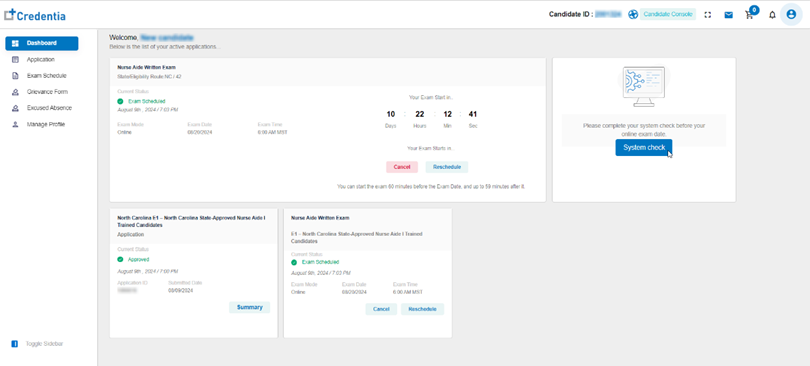Open the Candidate Console button
The image size is (810, 366).
[668, 15]
